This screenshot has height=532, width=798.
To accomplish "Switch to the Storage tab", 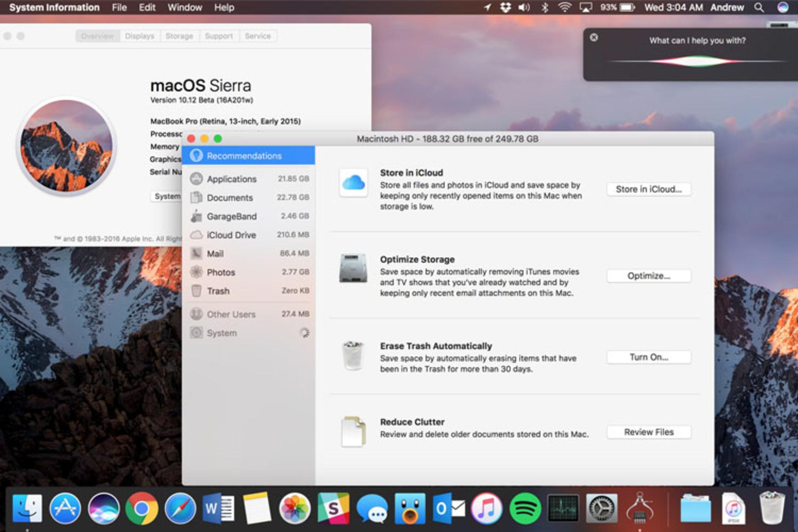I will point(179,36).
